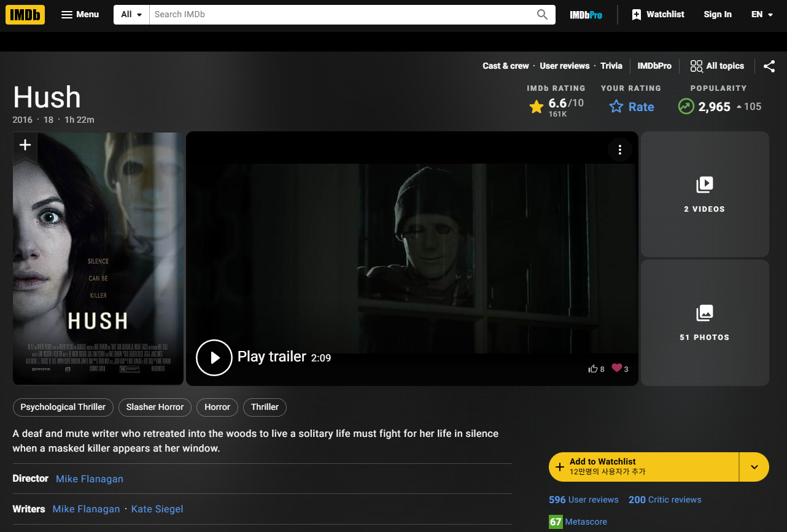Click the IMDb logo
The image size is (787, 532).
tap(25, 14)
